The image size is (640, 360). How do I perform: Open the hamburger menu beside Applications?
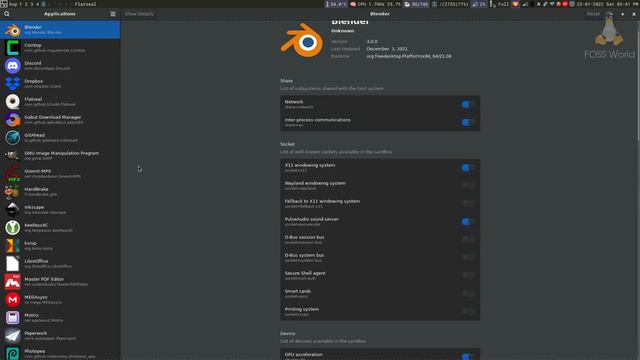click(x=113, y=14)
